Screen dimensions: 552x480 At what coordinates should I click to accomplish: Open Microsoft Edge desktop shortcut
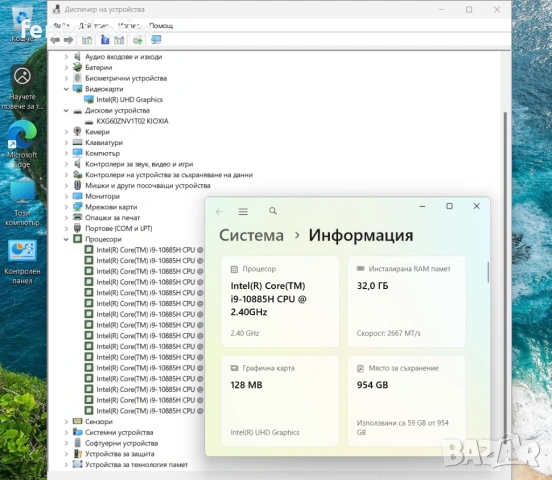(x=22, y=144)
